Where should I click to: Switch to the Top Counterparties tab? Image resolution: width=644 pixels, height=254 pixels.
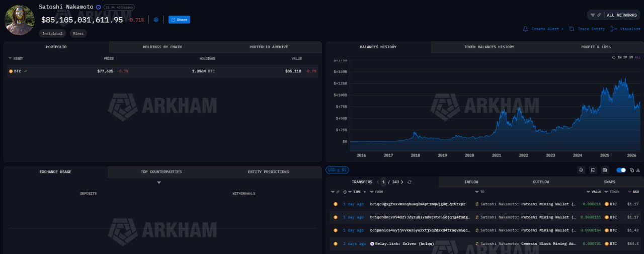[161, 172]
